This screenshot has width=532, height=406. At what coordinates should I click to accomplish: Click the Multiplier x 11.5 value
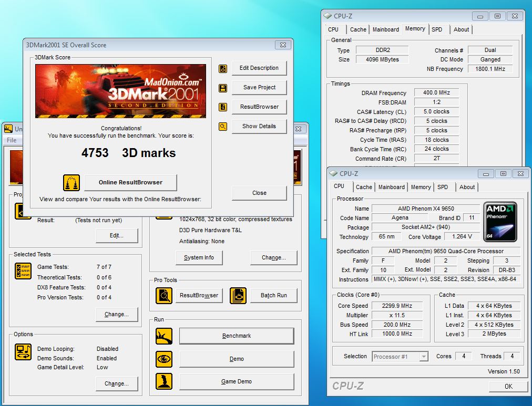click(397, 315)
